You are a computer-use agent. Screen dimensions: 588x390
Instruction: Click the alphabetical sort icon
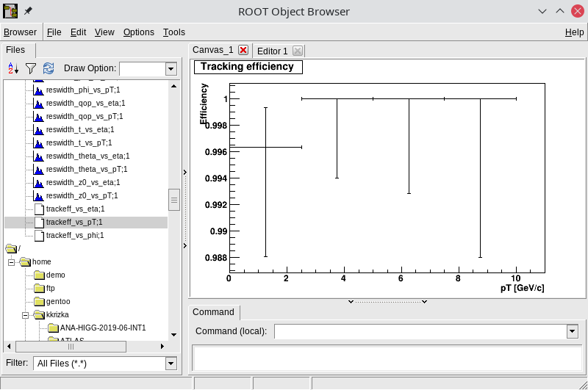pyautogui.click(x=12, y=68)
